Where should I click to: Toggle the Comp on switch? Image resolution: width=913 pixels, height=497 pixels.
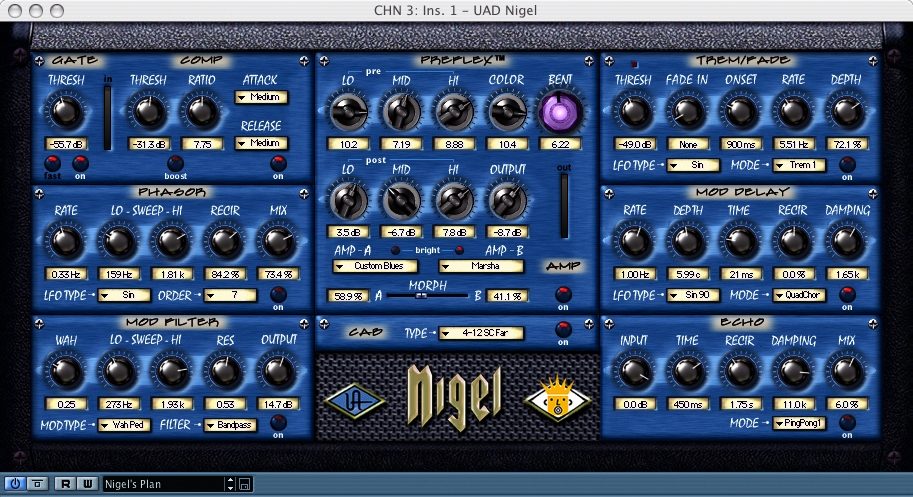(278, 163)
